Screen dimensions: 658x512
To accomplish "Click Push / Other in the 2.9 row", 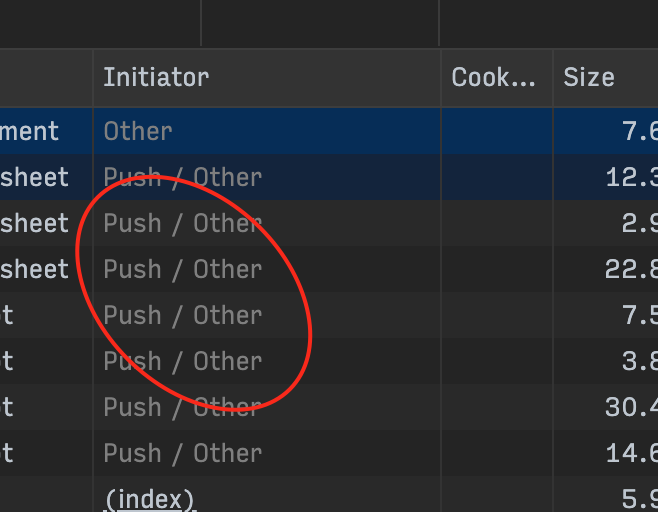I will click(x=183, y=223).
